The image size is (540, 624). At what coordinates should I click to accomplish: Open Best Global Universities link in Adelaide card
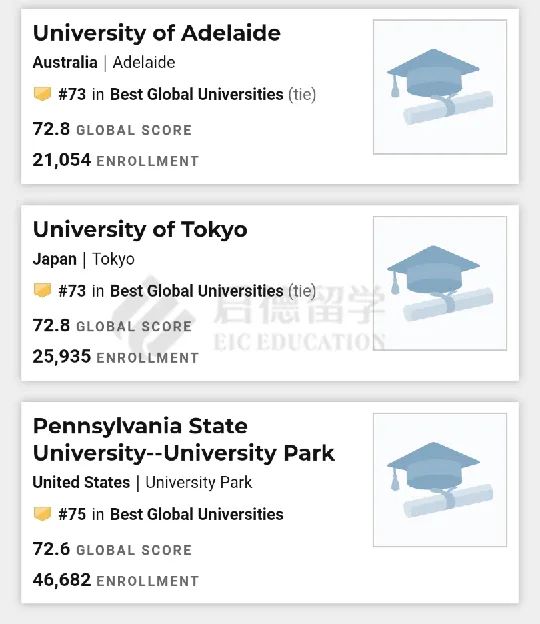197,95
